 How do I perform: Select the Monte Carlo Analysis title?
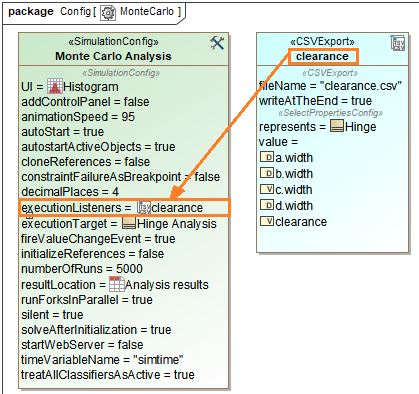coord(113,56)
